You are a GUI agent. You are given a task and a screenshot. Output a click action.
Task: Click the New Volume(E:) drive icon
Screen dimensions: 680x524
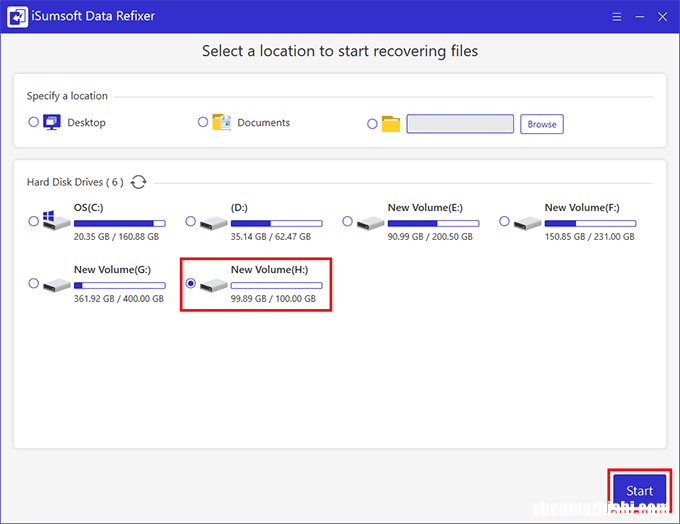(x=370, y=223)
